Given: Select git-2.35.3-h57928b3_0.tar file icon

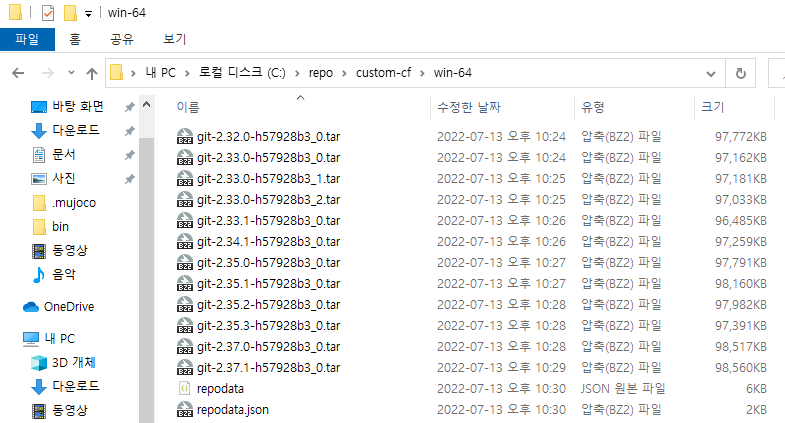Looking at the screenshot, I should (x=185, y=325).
